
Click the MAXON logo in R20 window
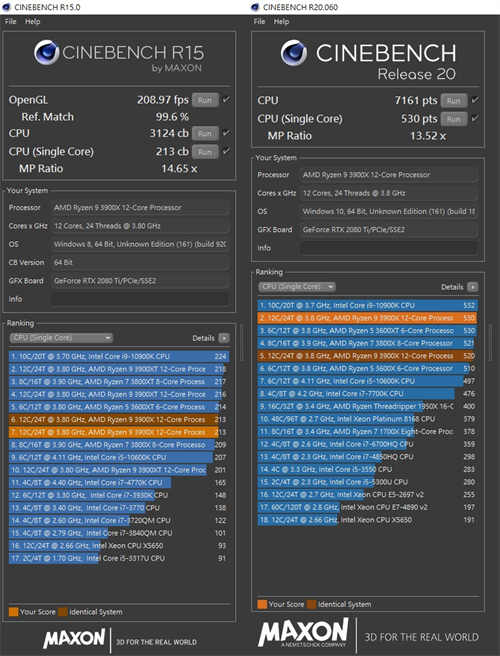pos(303,633)
